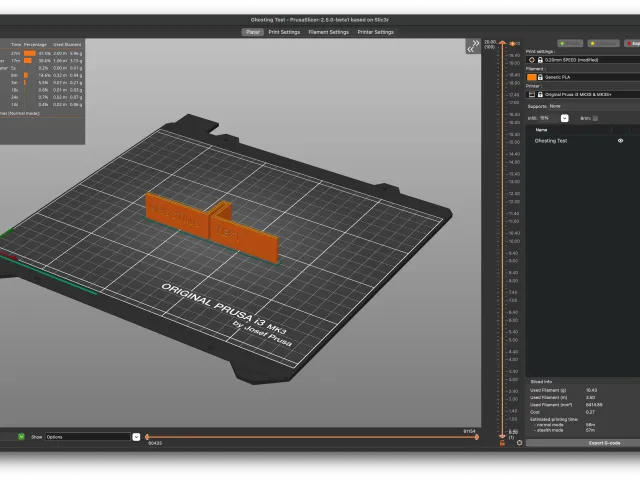Click the vertical layer slider top thumb
This screenshot has height=480, width=640.
pyautogui.click(x=502, y=43)
